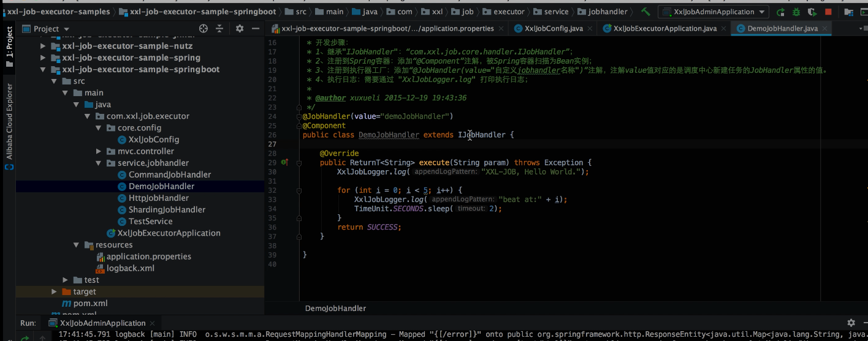Viewport: 868px width, 341px height.
Task: Expand the mvc.controller package
Action: [98, 151]
